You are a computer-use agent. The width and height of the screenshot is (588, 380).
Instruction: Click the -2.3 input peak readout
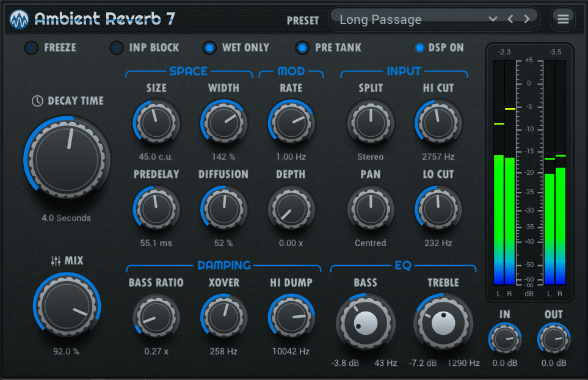point(504,52)
